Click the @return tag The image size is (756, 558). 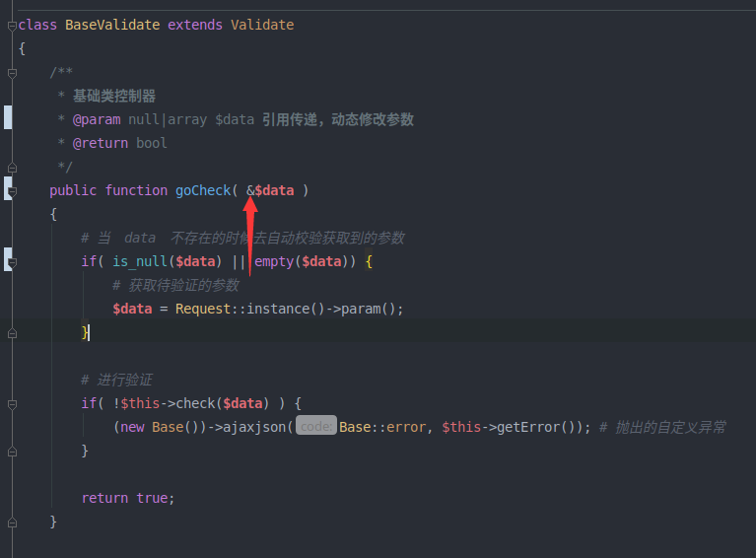click(x=101, y=143)
